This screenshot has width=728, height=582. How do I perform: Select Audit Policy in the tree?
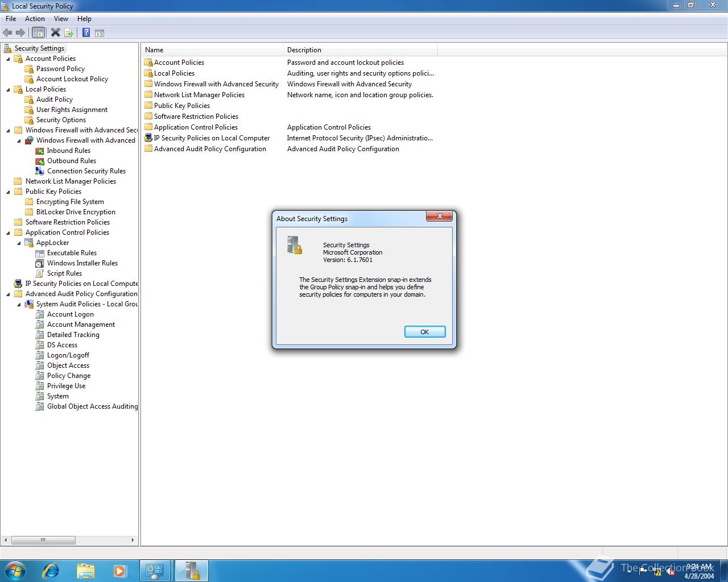[x=55, y=99]
